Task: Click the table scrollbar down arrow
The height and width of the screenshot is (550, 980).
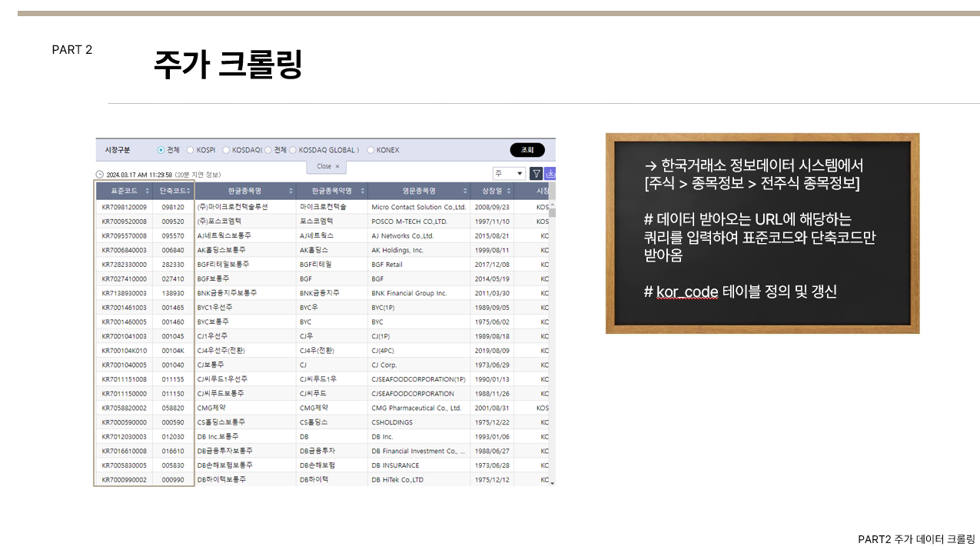Action: point(552,482)
